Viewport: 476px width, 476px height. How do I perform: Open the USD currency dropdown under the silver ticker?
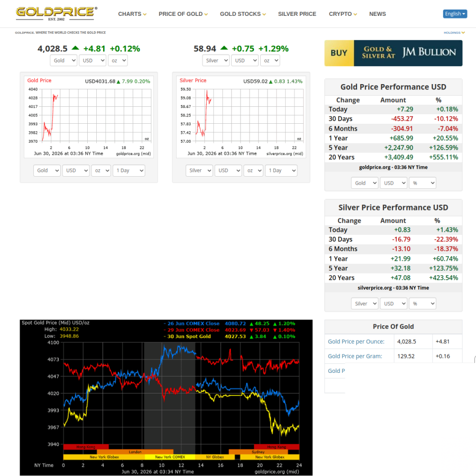(245, 60)
